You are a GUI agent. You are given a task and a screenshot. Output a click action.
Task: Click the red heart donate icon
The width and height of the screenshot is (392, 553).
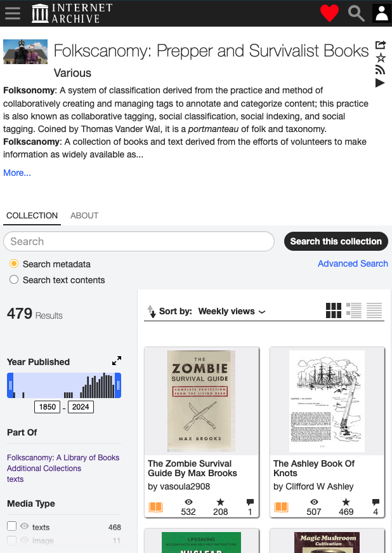point(329,13)
